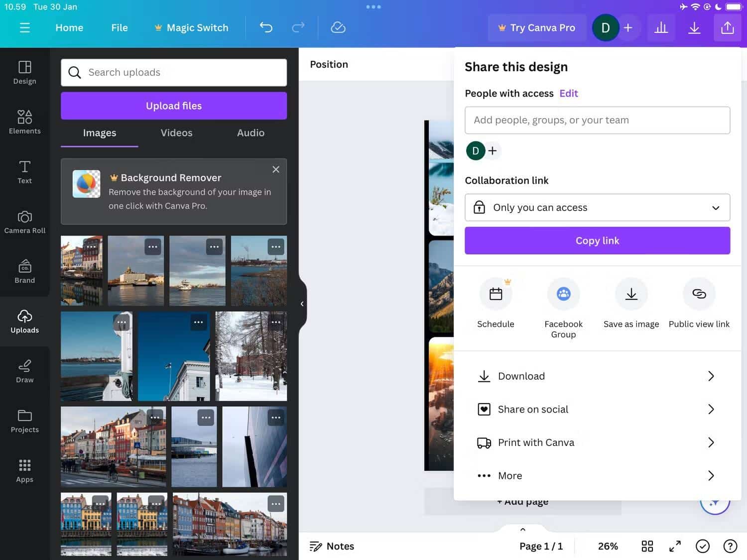Click the Brand kit icon

click(24, 272)
